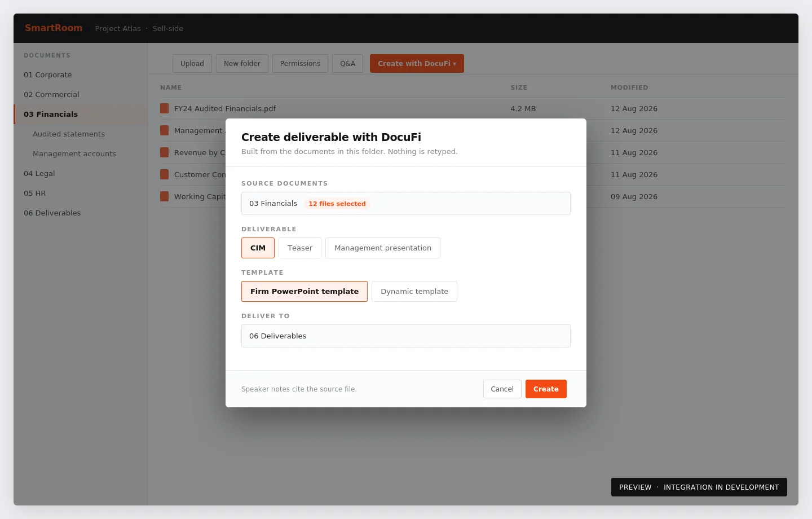
Task: Click the New folder button
Action: 242,64
